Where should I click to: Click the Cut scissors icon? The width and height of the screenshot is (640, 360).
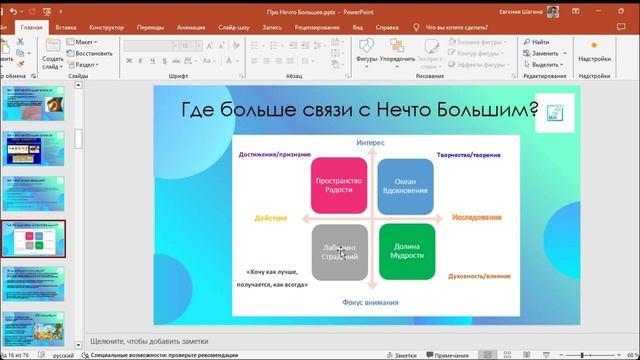click(20, 42)
